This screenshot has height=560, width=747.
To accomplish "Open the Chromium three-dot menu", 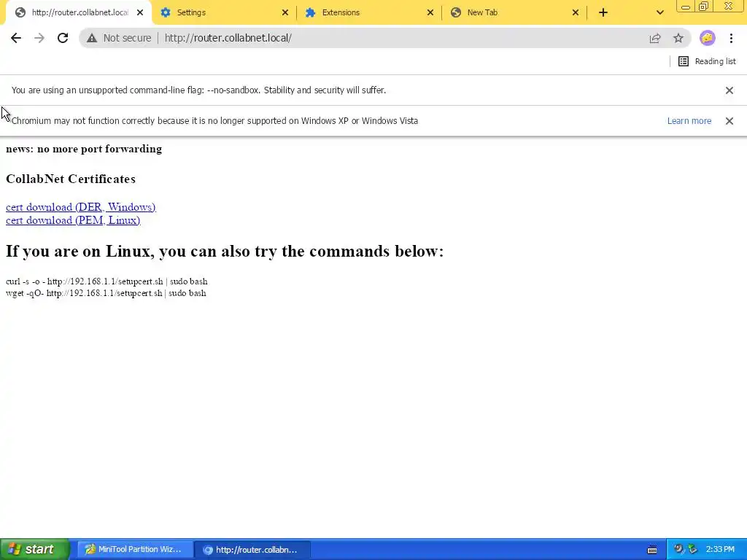I will pos(731,38).
